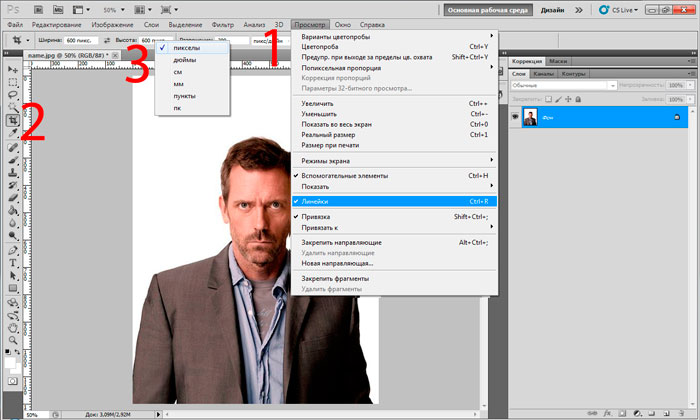Select the Blur tool

click(x=12, y=223)
